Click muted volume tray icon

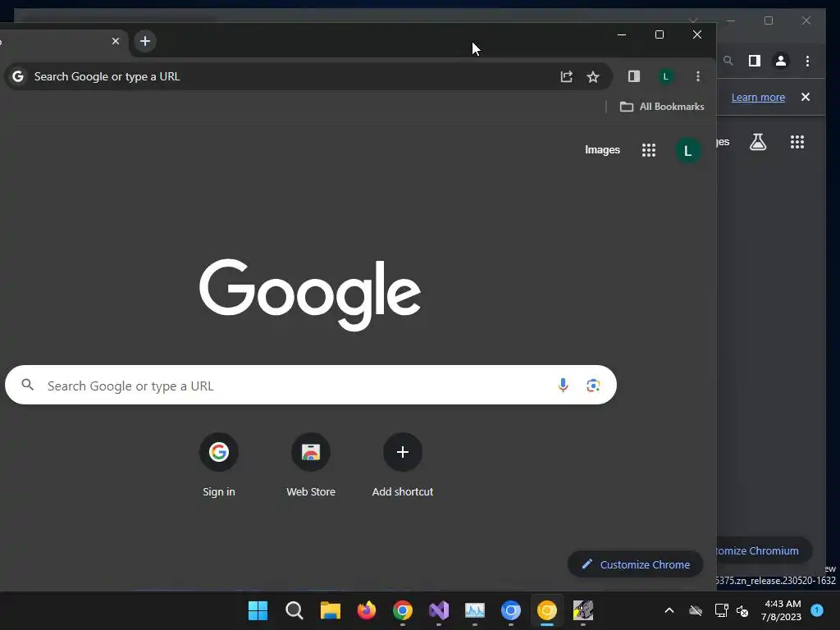coord(742,610)
